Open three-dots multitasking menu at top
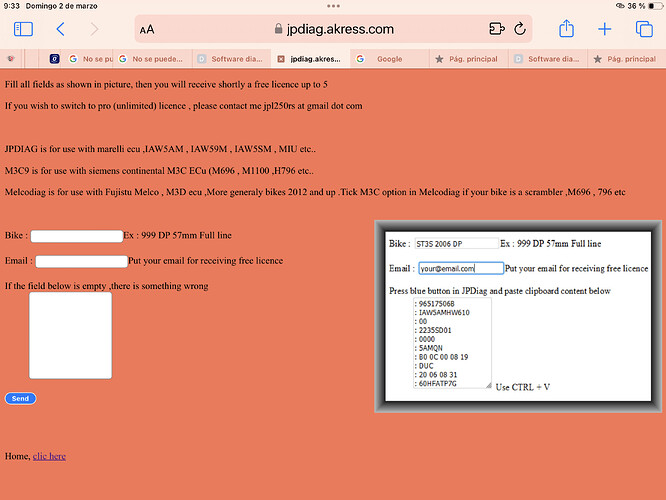Image resolution: width=666 pixels, height=500 pixels. (x=333, y=6)
